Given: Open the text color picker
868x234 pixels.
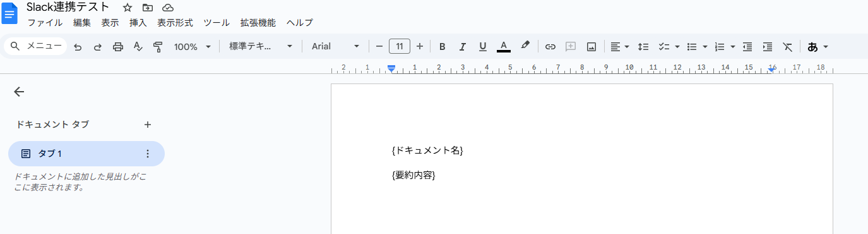Looking at the screenshot, I should 504,46.
